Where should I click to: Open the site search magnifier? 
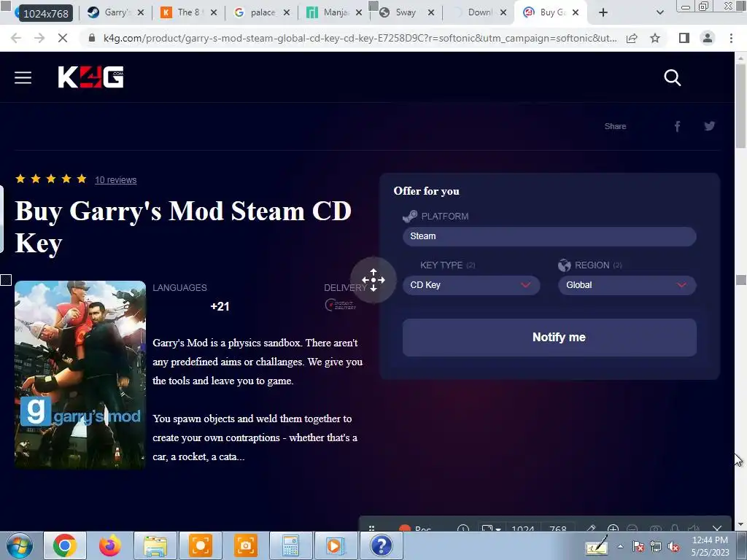[672, 77]
